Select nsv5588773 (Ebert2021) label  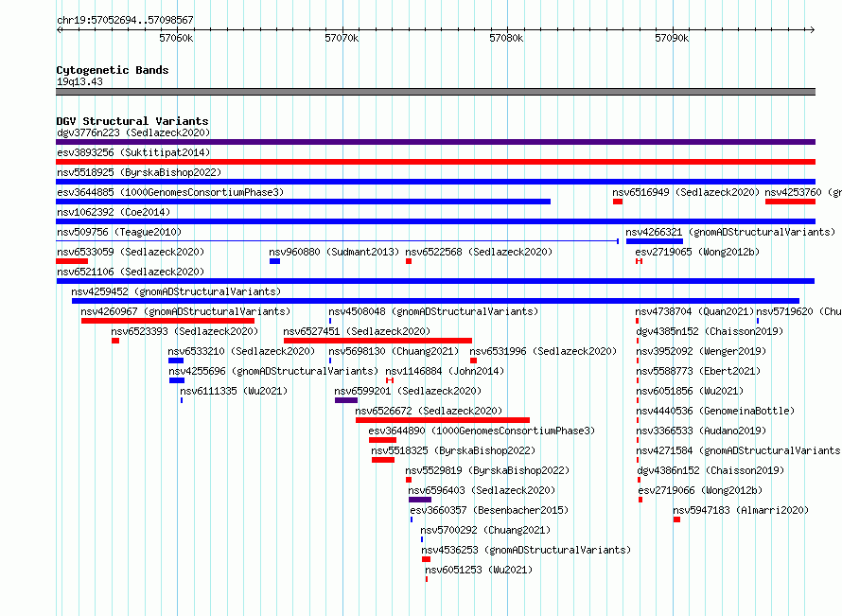(x=698, y=371)
